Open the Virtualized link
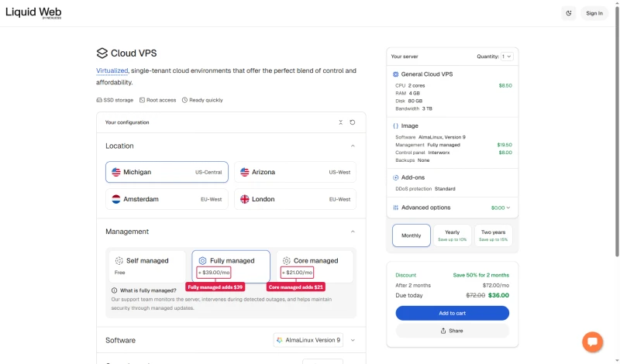 click(x=112, y=70)
